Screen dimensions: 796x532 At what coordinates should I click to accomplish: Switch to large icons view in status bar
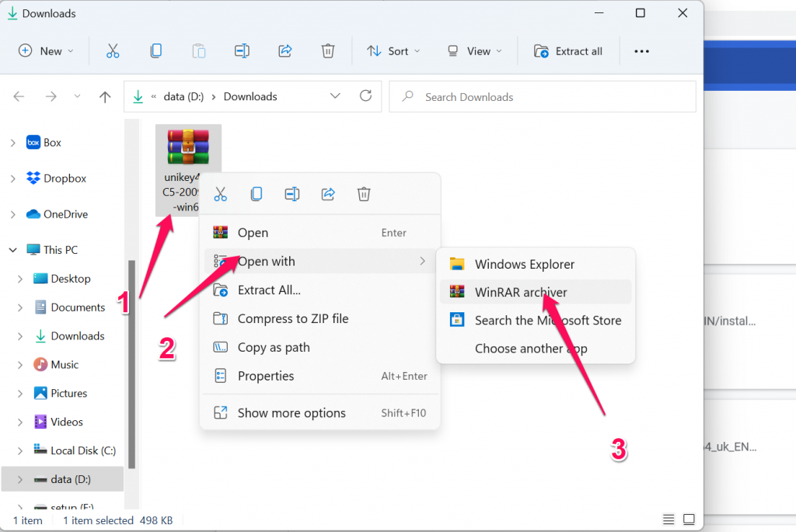coord(689,519)
